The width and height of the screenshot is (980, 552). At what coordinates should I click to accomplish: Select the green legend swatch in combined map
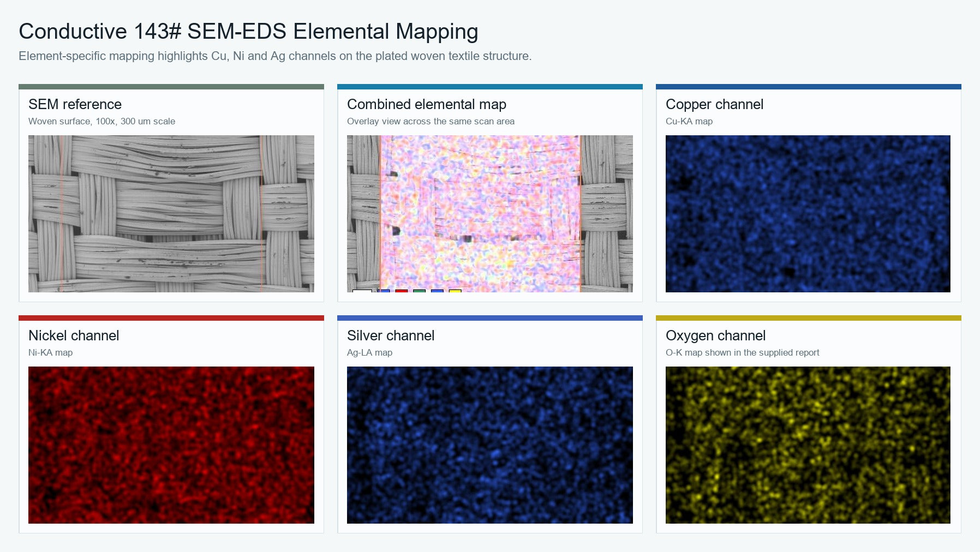click(x=420, y=291)
